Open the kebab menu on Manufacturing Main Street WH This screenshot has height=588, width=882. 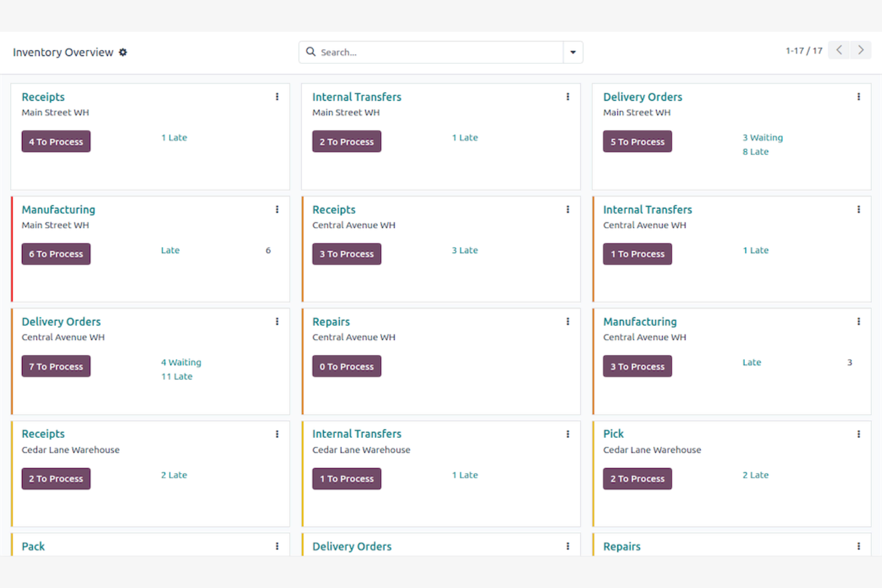277,209
